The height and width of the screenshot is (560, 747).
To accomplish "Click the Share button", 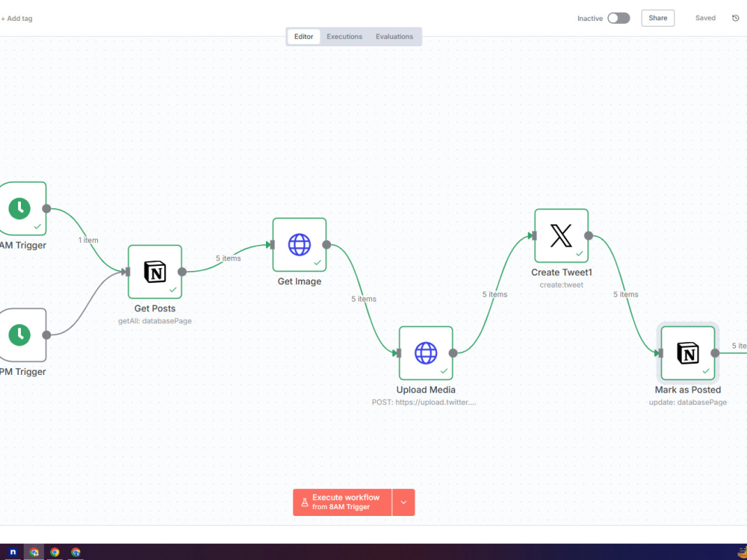I will click(658, 18).
